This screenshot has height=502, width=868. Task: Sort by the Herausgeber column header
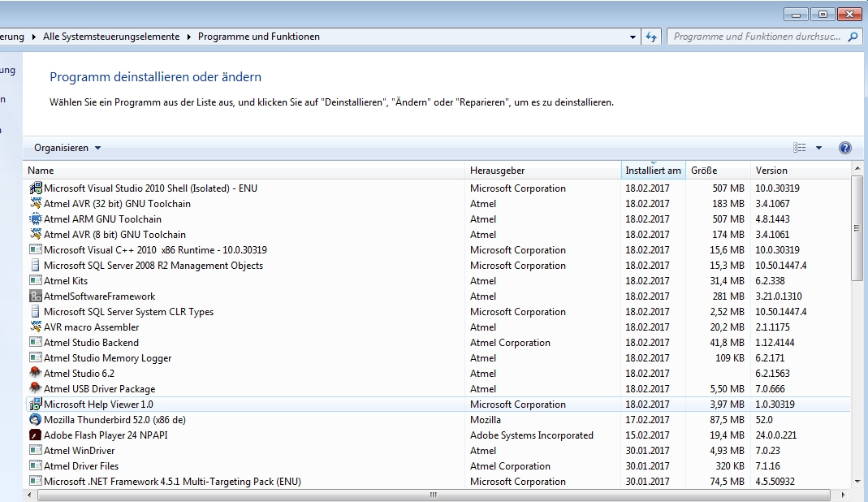pyautogui.click(x=543, y=171)
